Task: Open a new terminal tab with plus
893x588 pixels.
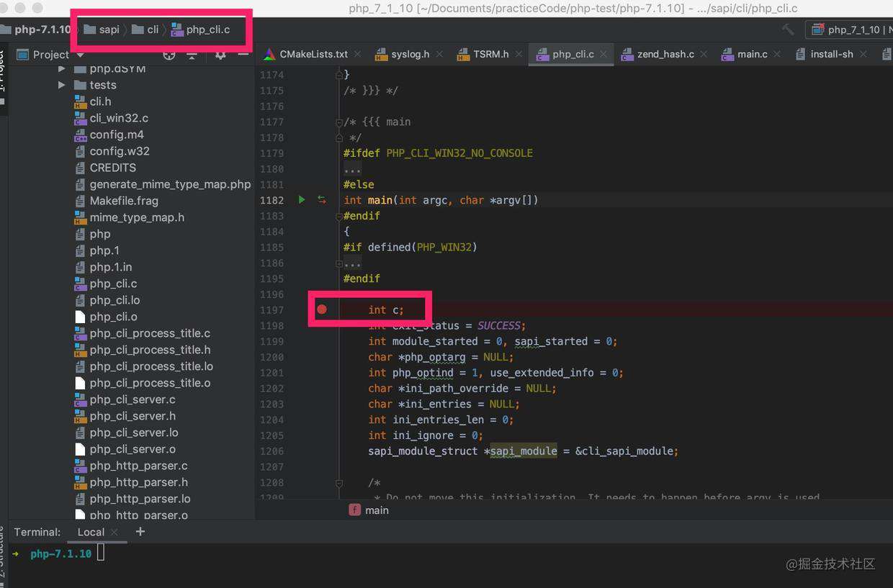Action: (x=140, y=532)
